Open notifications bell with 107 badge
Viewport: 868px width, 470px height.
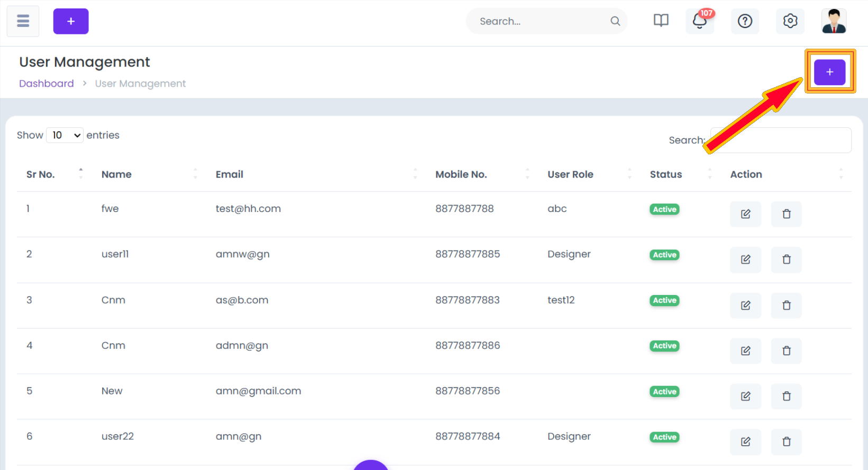[x=700, y=21]
